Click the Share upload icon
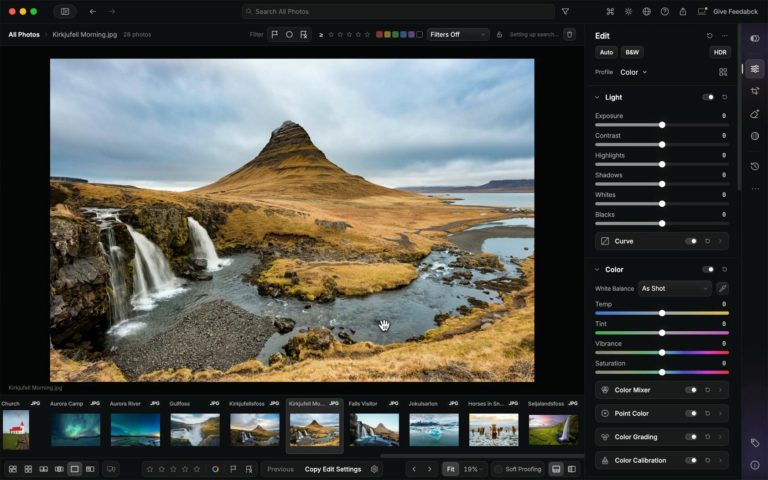This screenshot has width=768, height=480. point(683,11)
